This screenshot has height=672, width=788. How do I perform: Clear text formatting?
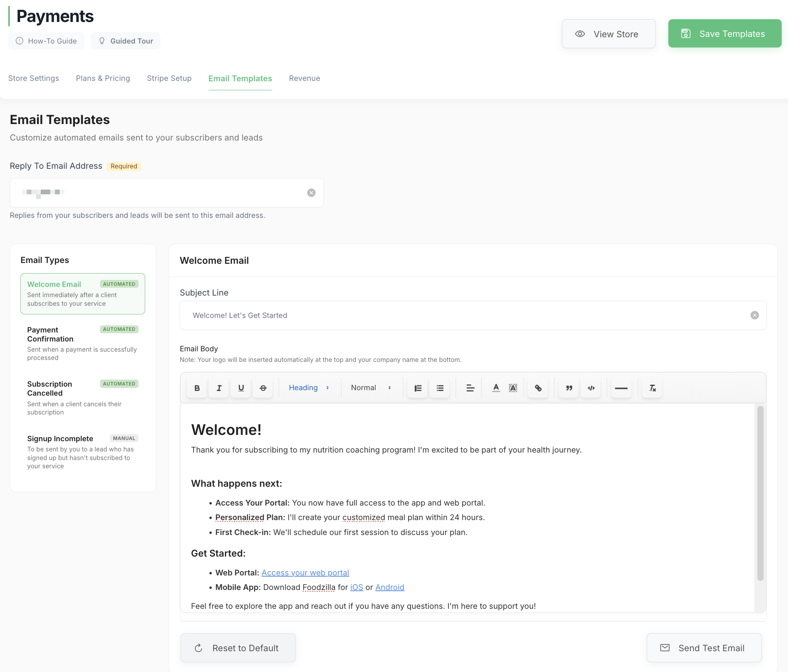point(652,388)
